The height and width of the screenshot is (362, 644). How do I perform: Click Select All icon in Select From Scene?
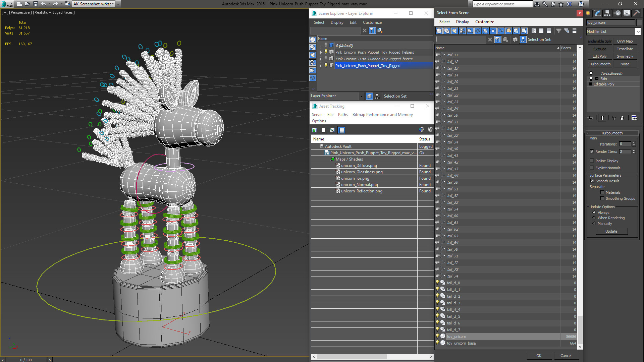[x=534, y=31]
